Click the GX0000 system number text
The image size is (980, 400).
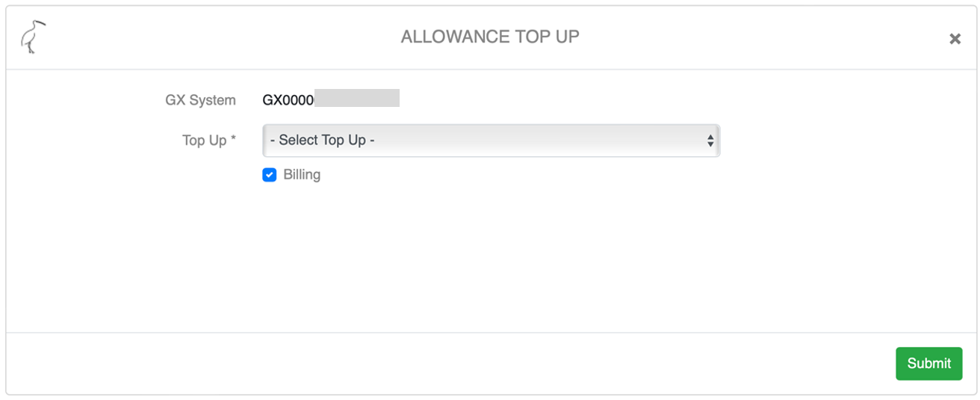click(288, 99)
